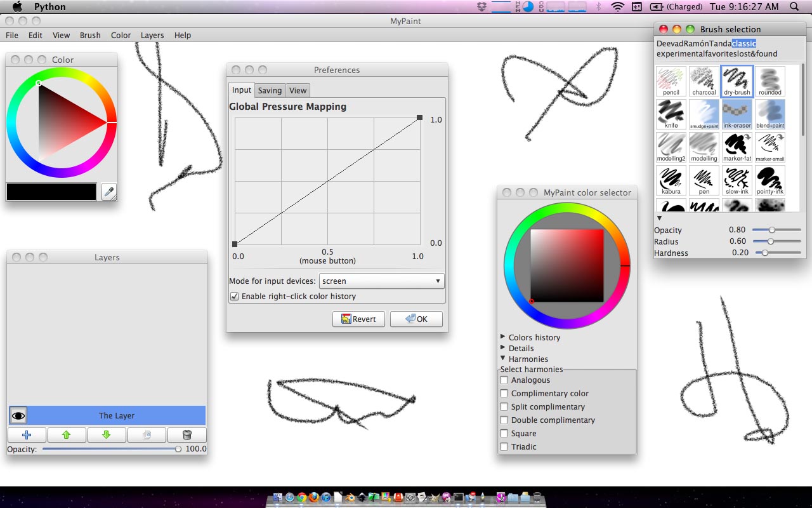
Task: Select the charcoal brush
Action: coord(704,81)
